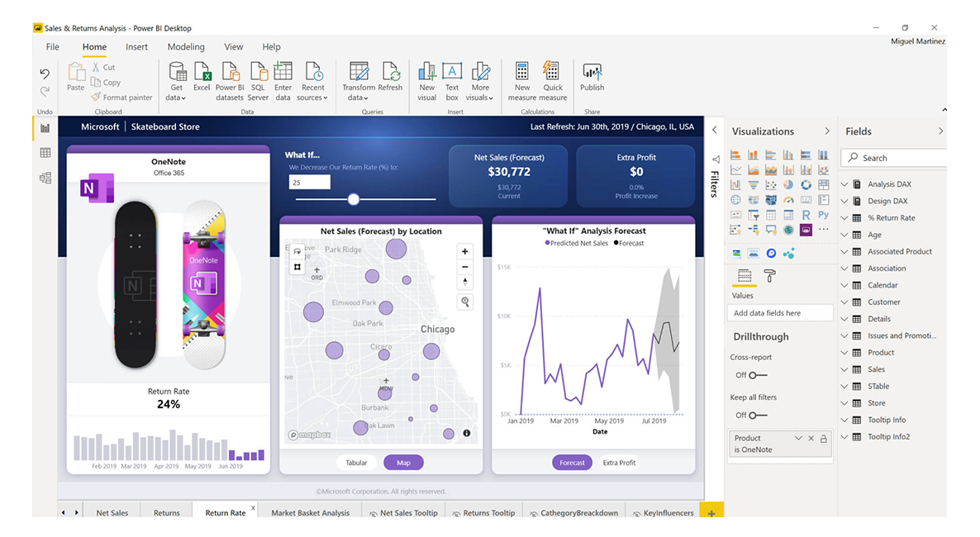Select the Map view button

404,463
